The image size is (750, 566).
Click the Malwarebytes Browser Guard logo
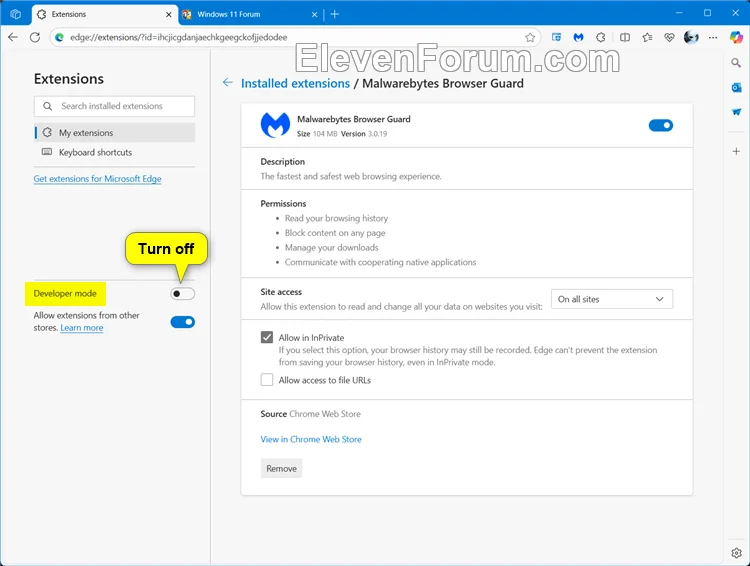pyautogui.click(x=275, y=125)
